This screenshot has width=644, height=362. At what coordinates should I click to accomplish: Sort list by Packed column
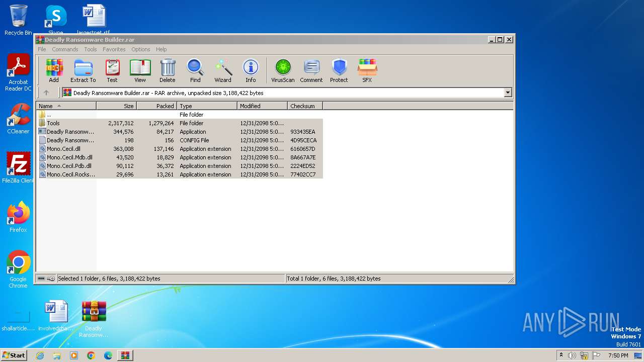(156, 106)
